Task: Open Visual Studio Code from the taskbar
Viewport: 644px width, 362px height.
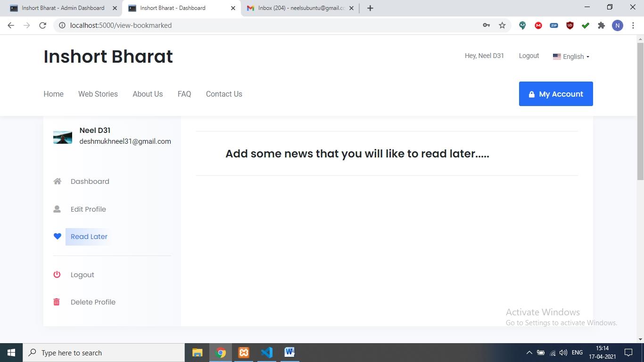Action: coord(267,353)
